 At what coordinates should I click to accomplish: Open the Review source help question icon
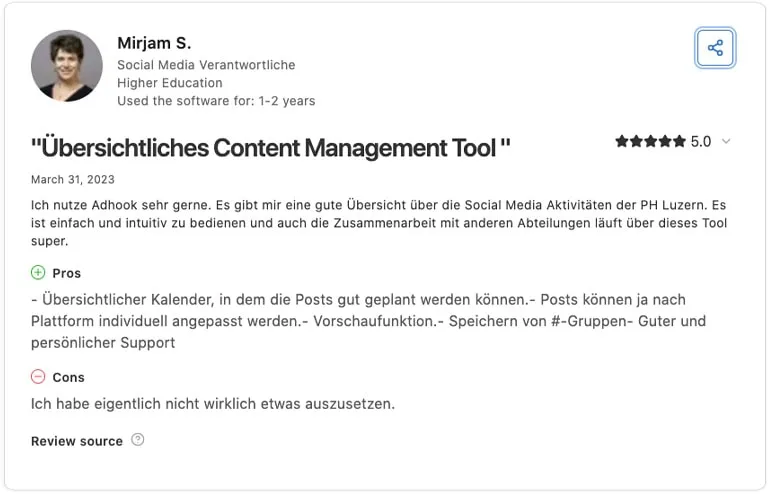click(138, 440)
